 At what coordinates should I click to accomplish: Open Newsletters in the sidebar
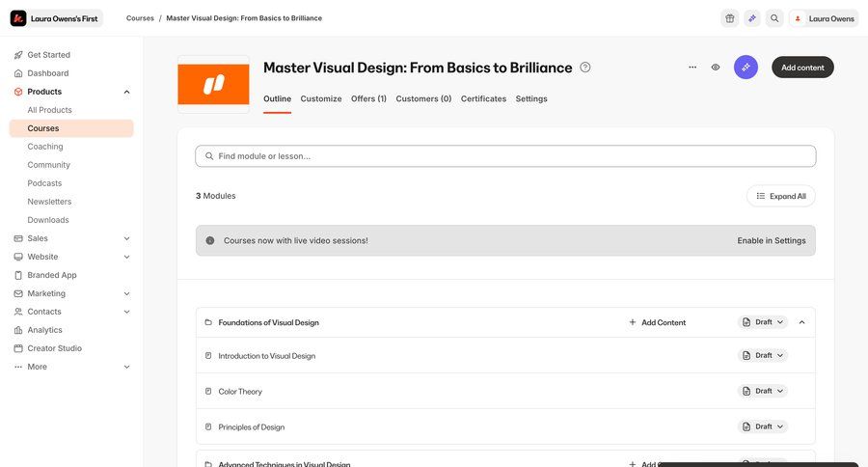tap(49, 201)
